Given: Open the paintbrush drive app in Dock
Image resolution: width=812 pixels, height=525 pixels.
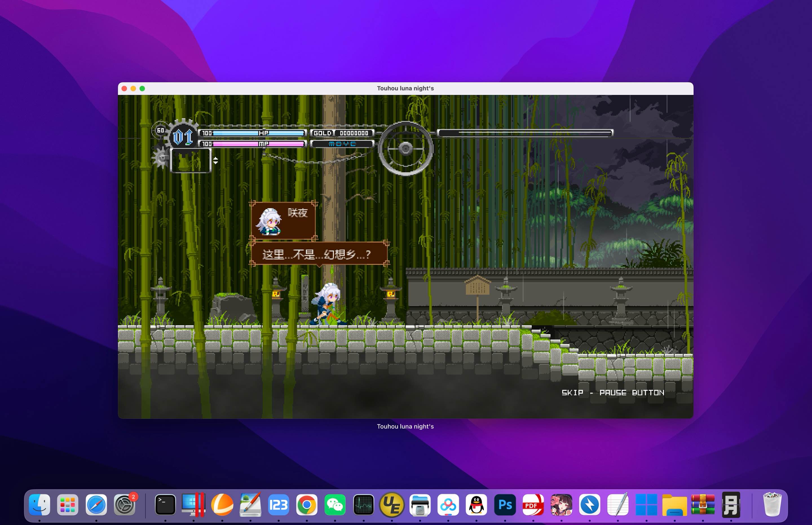Looking at the screenshot, I should 251,504.
